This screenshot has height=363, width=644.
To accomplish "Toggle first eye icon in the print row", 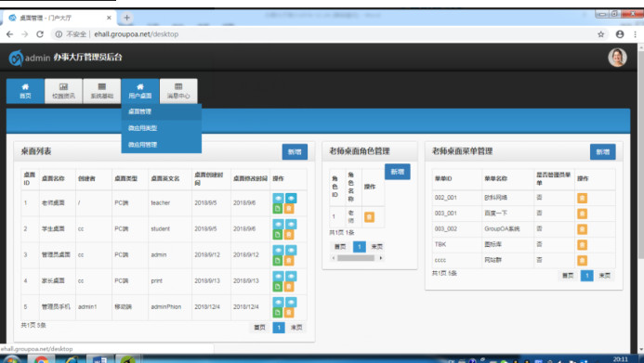I will (278, 276).
